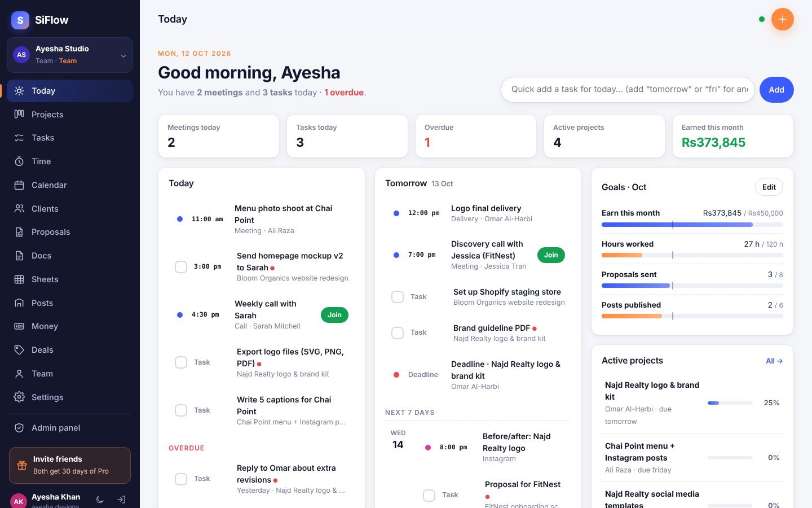
Task: Click the Earned this month stat card
Action: point(733,136)
